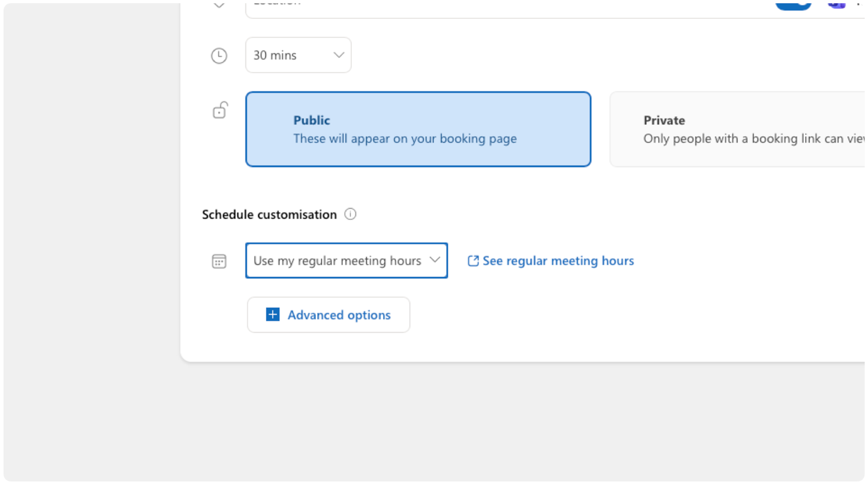Click the calendar icon beside meeting hours

(x=219, y=261)
